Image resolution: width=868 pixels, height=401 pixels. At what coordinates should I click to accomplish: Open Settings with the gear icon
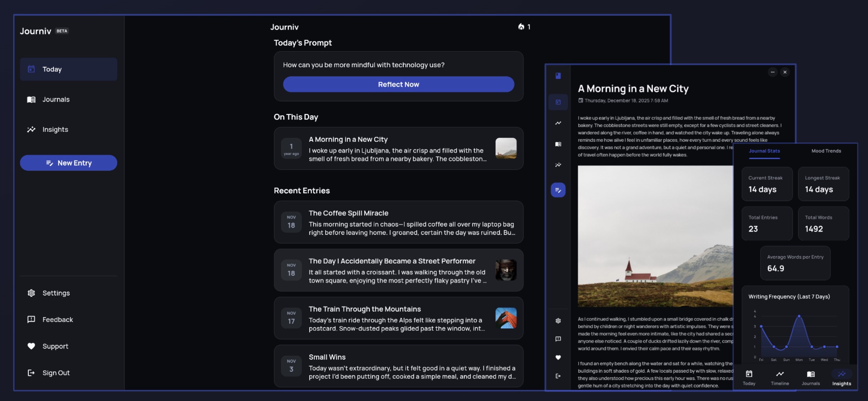[x=558, y=320]
